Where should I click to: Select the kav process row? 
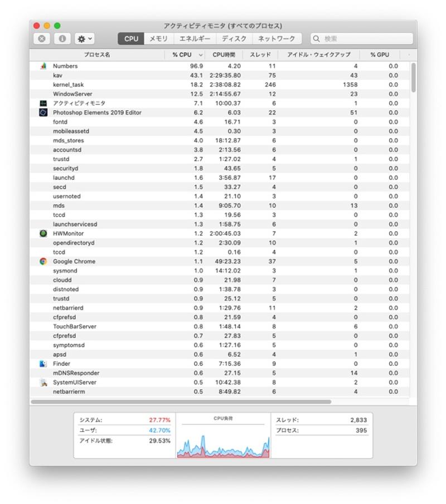(x=220, y=75)
